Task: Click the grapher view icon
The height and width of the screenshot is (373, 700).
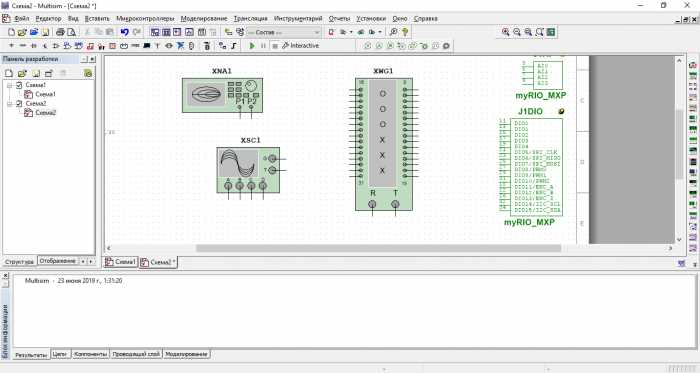Action: (x=189, y=32)
